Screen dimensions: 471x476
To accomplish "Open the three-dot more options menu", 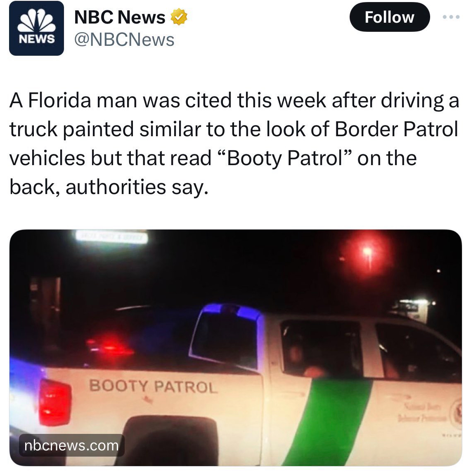I will (451, 17).
